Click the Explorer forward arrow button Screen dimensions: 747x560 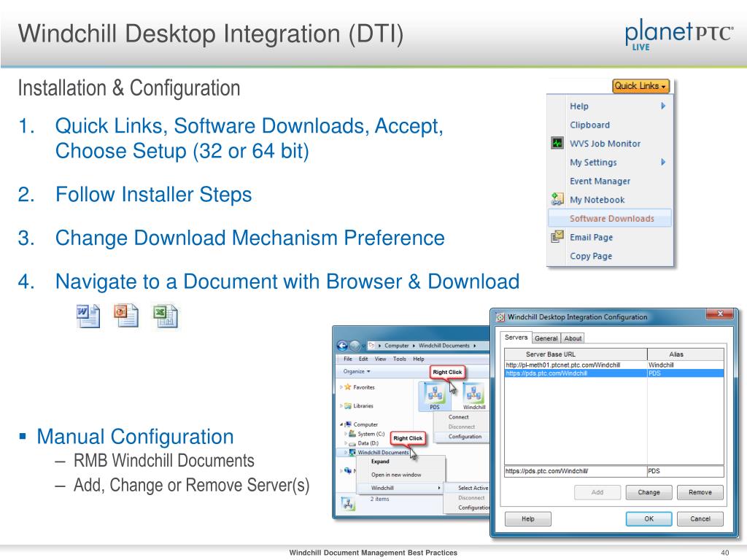coord(355,346)
